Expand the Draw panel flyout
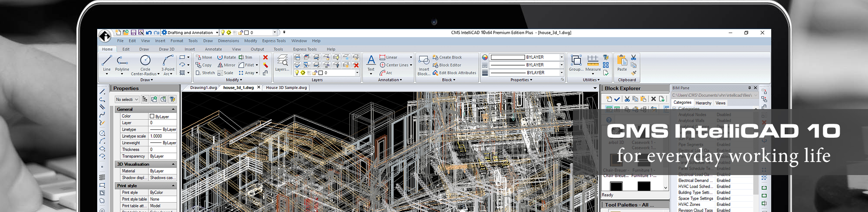Viewport: 868px width, 212px height. 147,80
